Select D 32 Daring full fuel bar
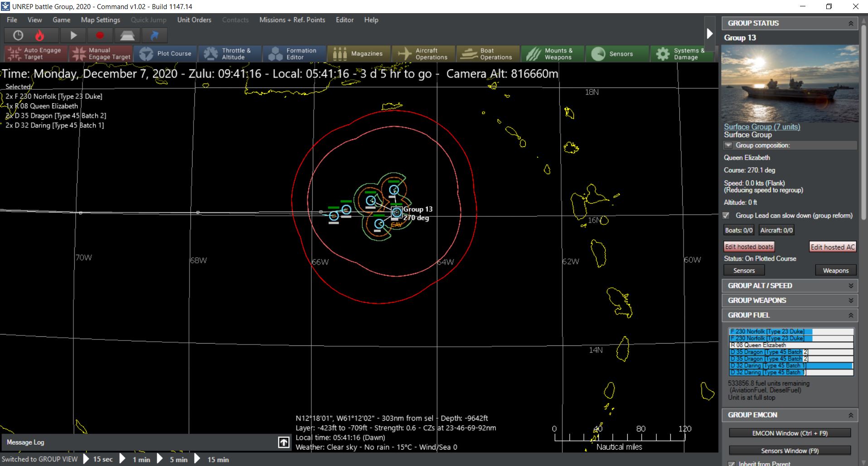 point(791,365)
